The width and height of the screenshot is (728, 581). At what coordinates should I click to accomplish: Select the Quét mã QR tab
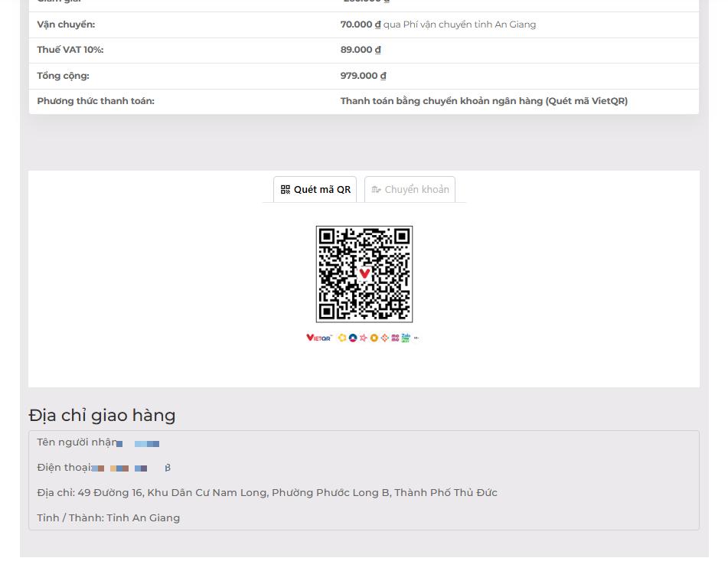click(315, 188)
